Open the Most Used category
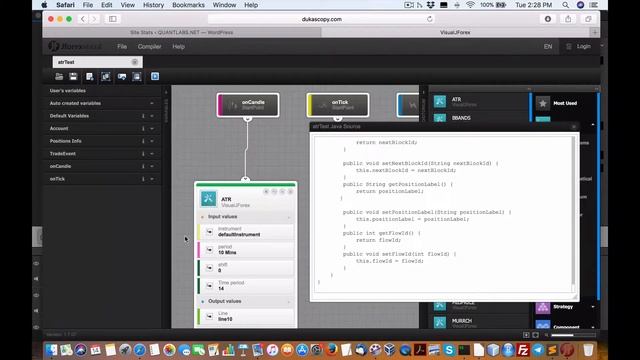The width and height of the screenshot is (640, 360). tap(565, 103)
